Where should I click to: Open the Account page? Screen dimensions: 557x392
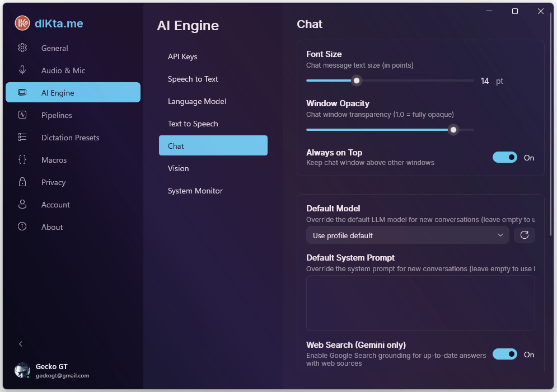click(x=73, y=204)
